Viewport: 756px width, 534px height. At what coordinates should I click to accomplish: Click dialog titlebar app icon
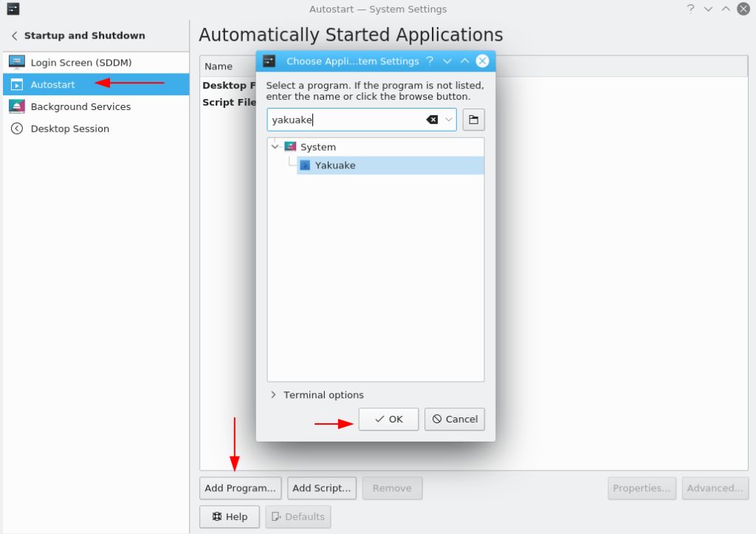269,61
